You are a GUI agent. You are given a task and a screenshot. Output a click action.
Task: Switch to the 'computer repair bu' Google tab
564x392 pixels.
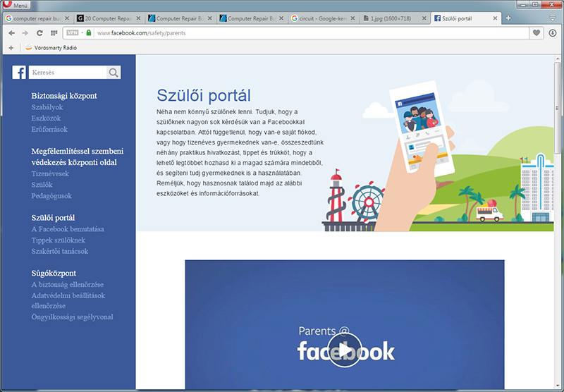tap(37, 18)
